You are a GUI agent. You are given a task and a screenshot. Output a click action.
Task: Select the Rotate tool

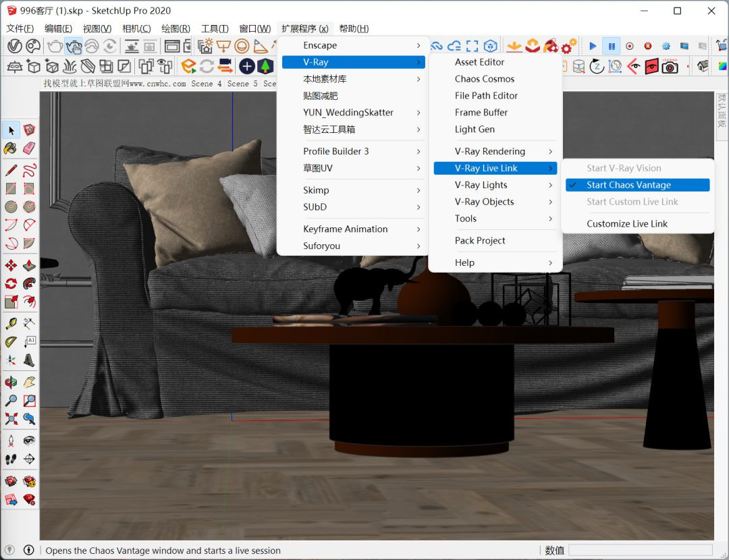click(11, 283)
